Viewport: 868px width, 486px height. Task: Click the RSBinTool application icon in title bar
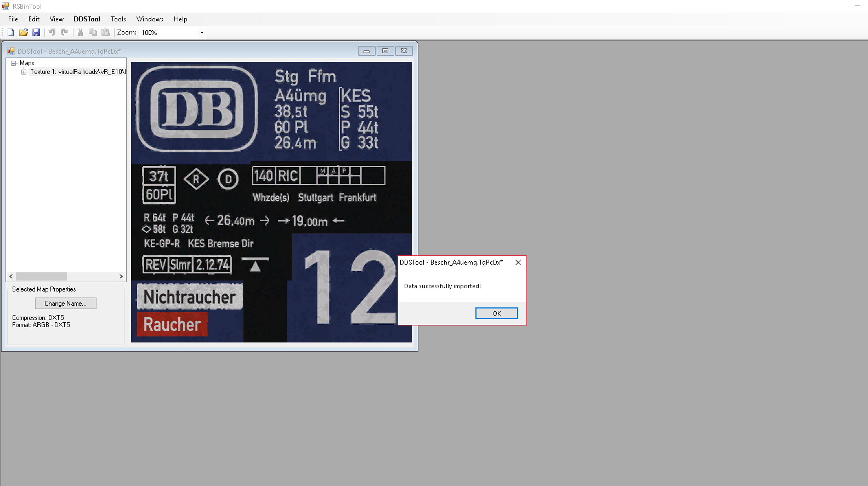tap(5, 6)
